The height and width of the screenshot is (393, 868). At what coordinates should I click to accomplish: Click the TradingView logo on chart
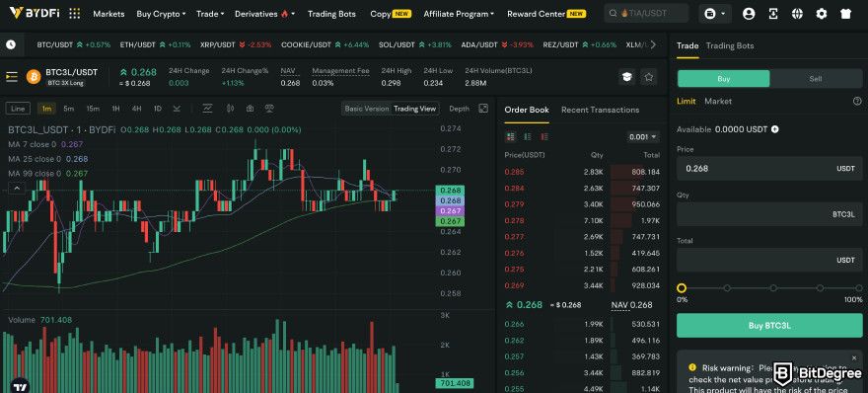coord(21,387)
